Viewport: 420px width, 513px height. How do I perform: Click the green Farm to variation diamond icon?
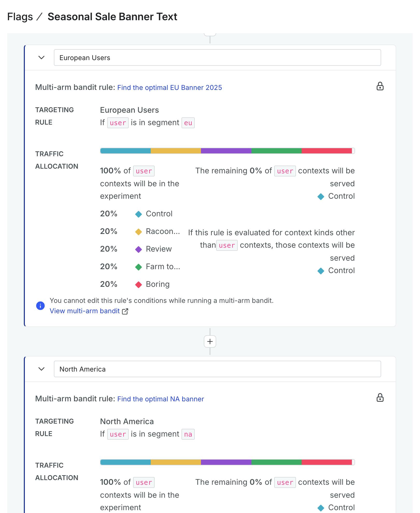click(x=139, y=267)
